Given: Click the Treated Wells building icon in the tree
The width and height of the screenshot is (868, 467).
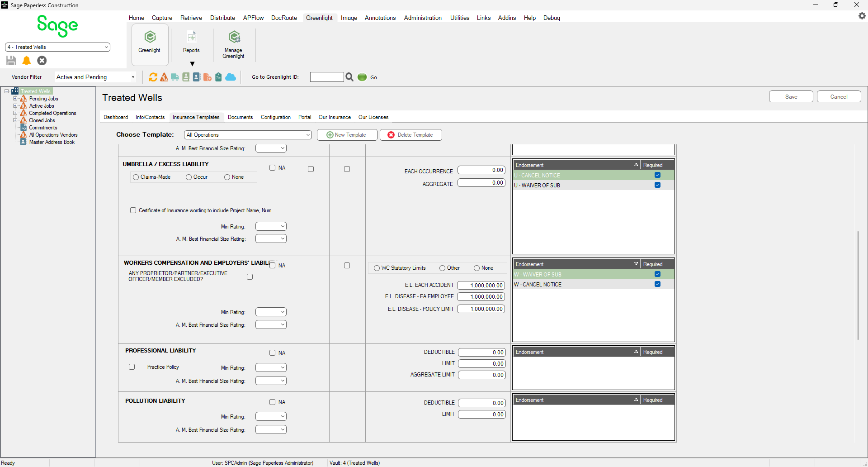Looking at the screenshot, I should [x=15, y=91].
